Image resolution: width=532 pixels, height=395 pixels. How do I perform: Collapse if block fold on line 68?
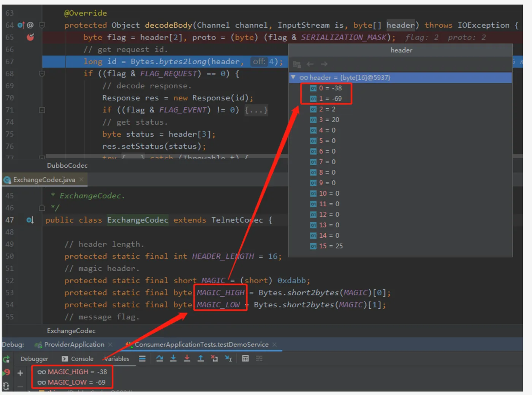(x=42, y=73)
